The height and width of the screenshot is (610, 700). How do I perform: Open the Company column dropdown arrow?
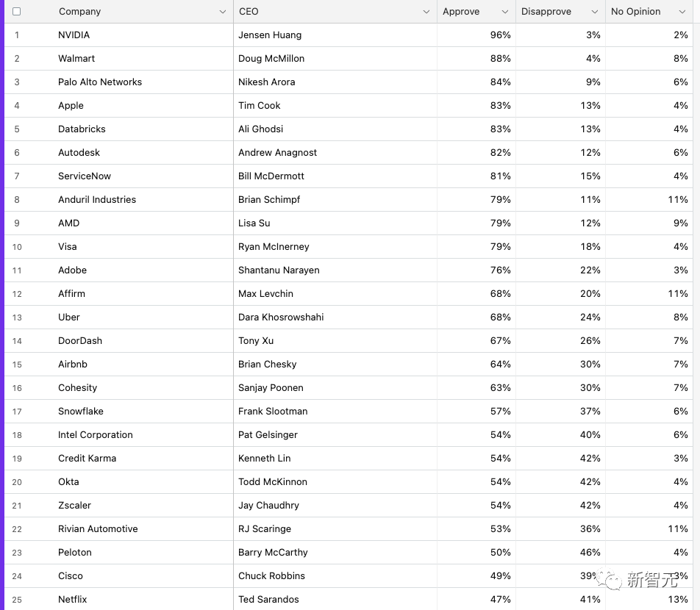coord(223,12)
